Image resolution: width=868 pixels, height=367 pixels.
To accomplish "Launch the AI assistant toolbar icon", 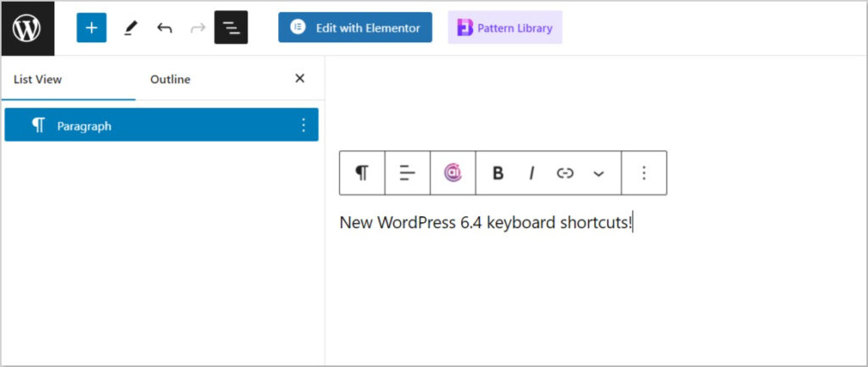I will click(453, 173).
